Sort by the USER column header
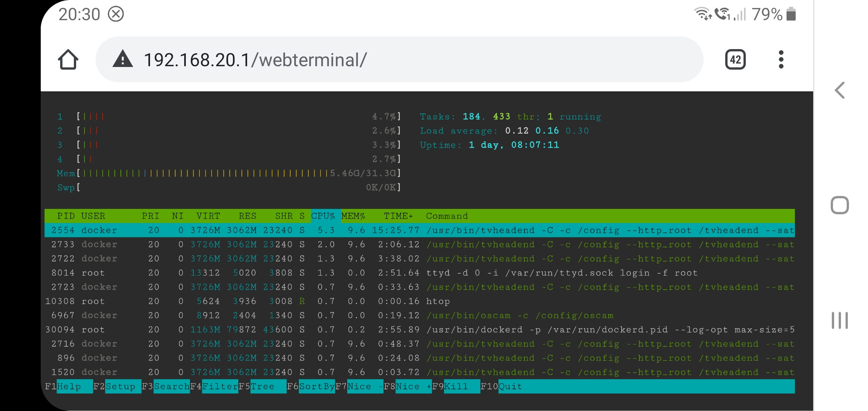Image resolution: width=868 pixels, height=411 pixels. pyautogui.click(x=93, y=216)
